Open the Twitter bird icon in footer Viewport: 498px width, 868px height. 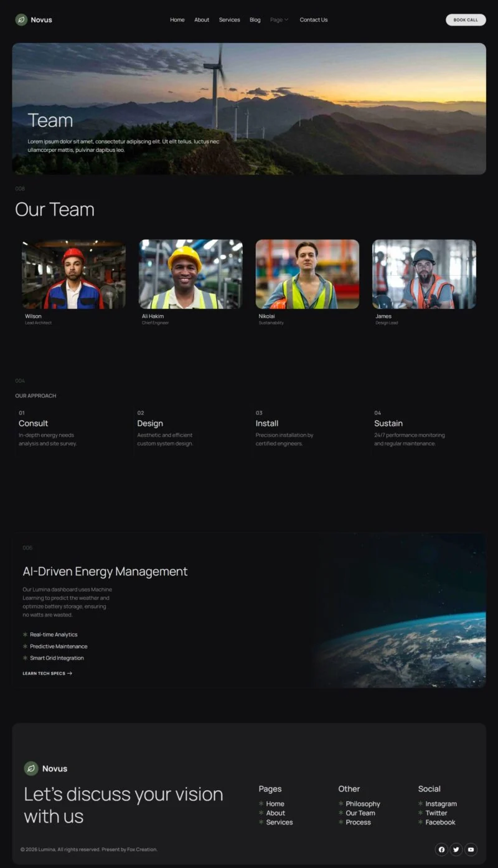point(456,849)
